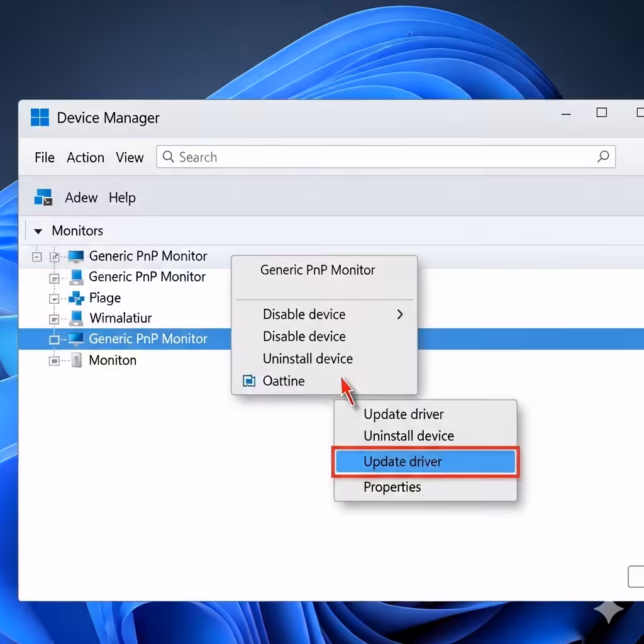Image resolution: width=644 pixels, height=644 pixels.
Task: Select the Piage tree item
Action: coord(105,297)
